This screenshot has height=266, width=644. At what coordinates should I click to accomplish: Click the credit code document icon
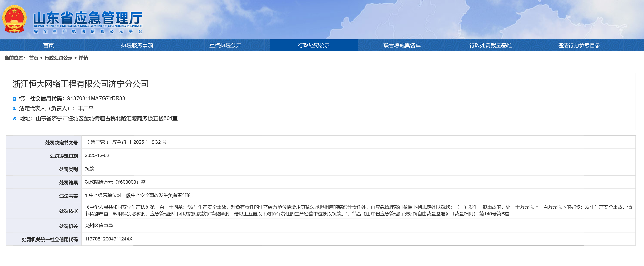[x=14, y=99]
